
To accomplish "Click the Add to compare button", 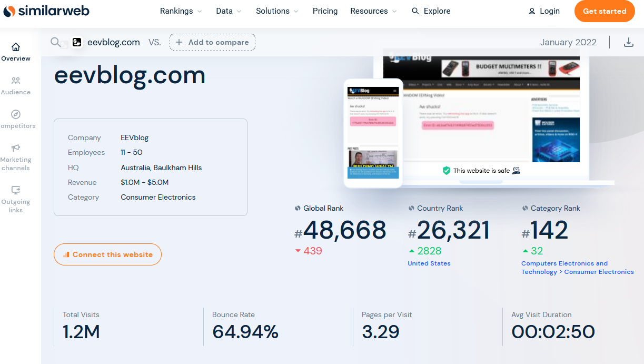I will 212,42.
